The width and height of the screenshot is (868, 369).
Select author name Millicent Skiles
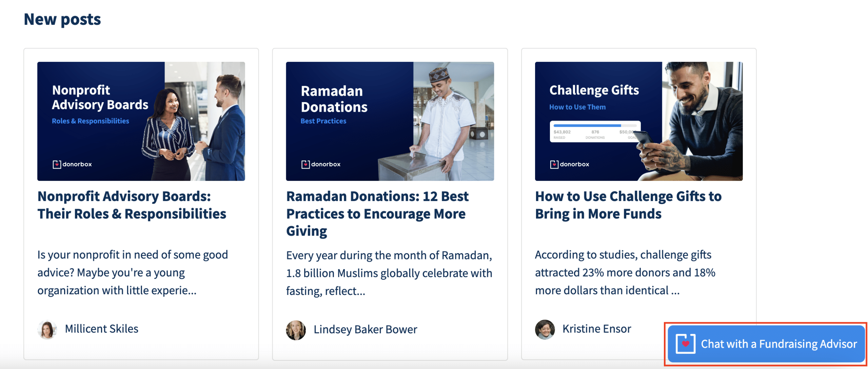[101, 329]
